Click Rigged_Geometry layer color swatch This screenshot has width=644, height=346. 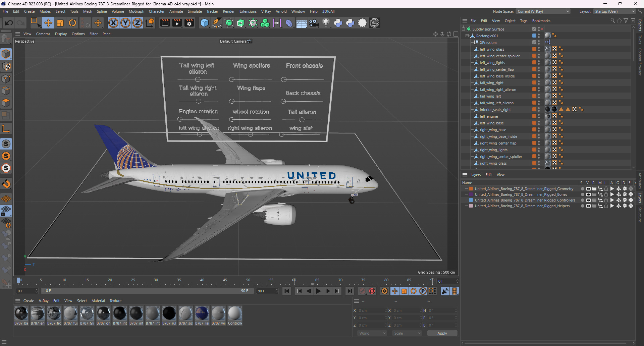pos(471,189)
